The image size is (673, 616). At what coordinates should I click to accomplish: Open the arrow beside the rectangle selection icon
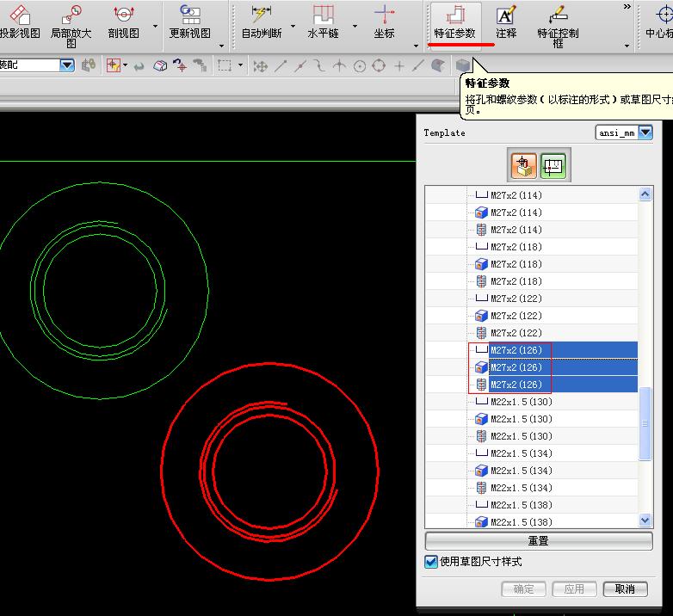tap(240, 65)
